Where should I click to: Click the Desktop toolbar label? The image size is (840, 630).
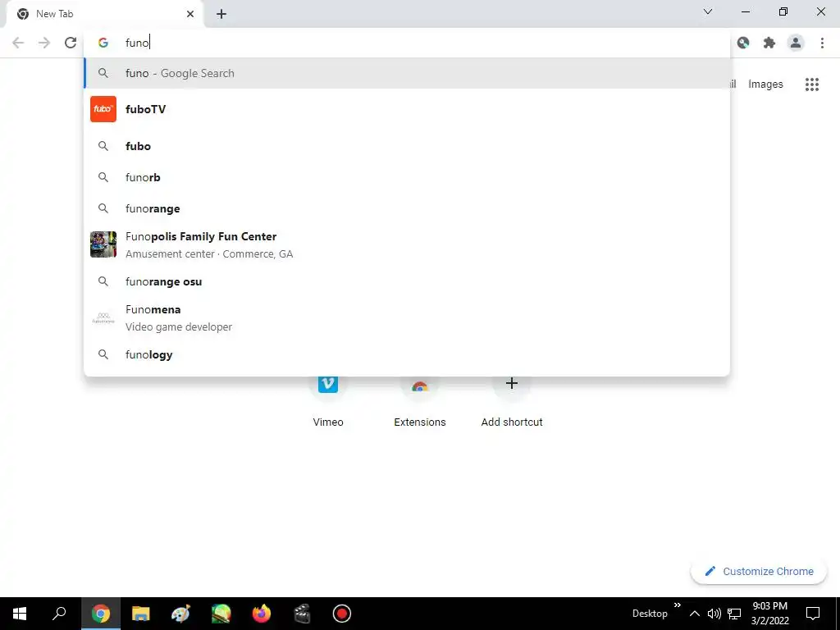650,614
